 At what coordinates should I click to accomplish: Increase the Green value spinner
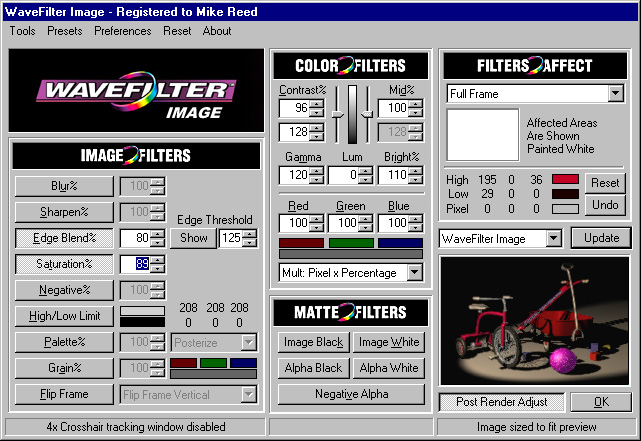click(x=366, y=219)
